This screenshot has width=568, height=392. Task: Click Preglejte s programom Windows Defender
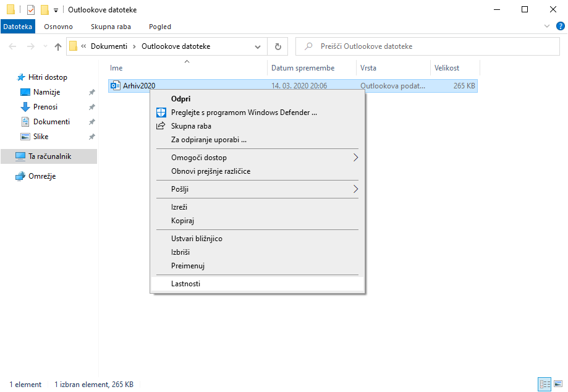coord(257,113)
